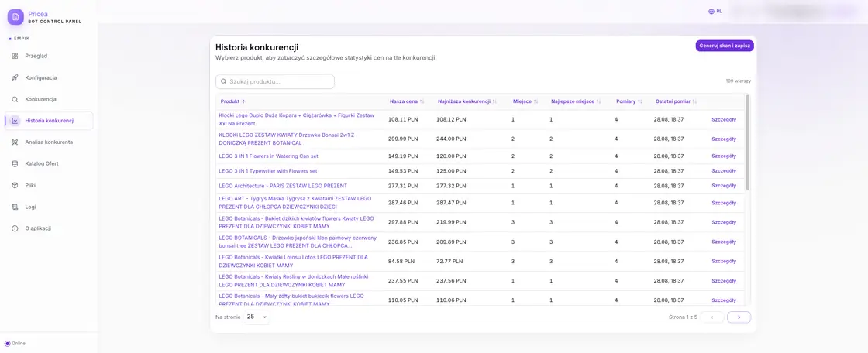This screenshot has width=868, height=353.
Task: Open Szczegóły for Klocki Lego Duplo row
Action: tap(724, 119)
